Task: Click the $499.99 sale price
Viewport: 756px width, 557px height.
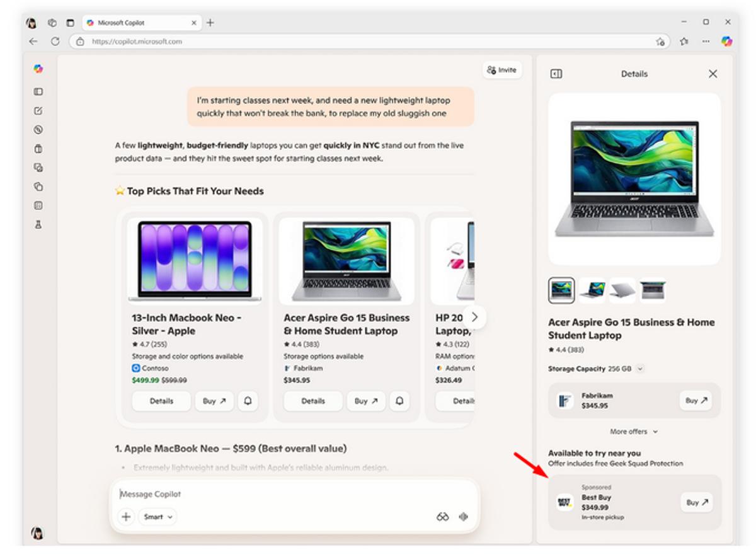Action: pos(146,381)
